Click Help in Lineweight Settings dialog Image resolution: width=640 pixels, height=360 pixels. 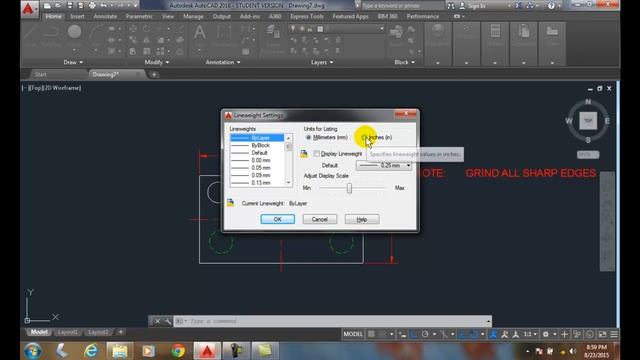[x=362, y=219]
